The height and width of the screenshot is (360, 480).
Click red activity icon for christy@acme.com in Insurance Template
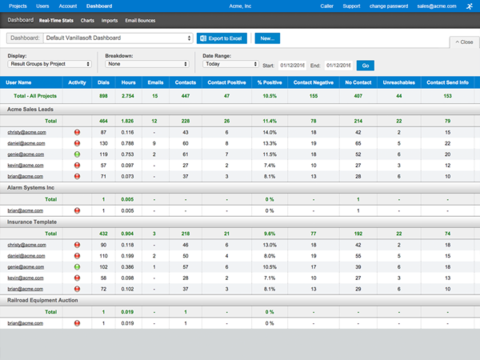click(77, 245)
